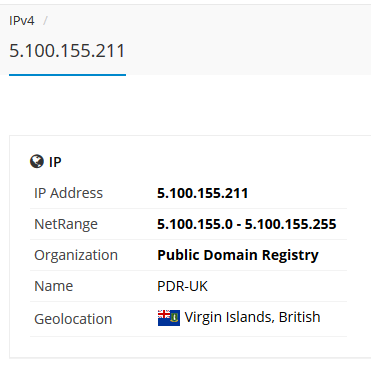Click the word Registry in Organization value
The height and width of the screenshot is (366, 371).
[290, 256]
